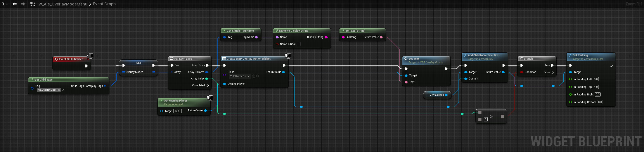Open the bookmarks dropdown in the top bar

pos(5,4)
